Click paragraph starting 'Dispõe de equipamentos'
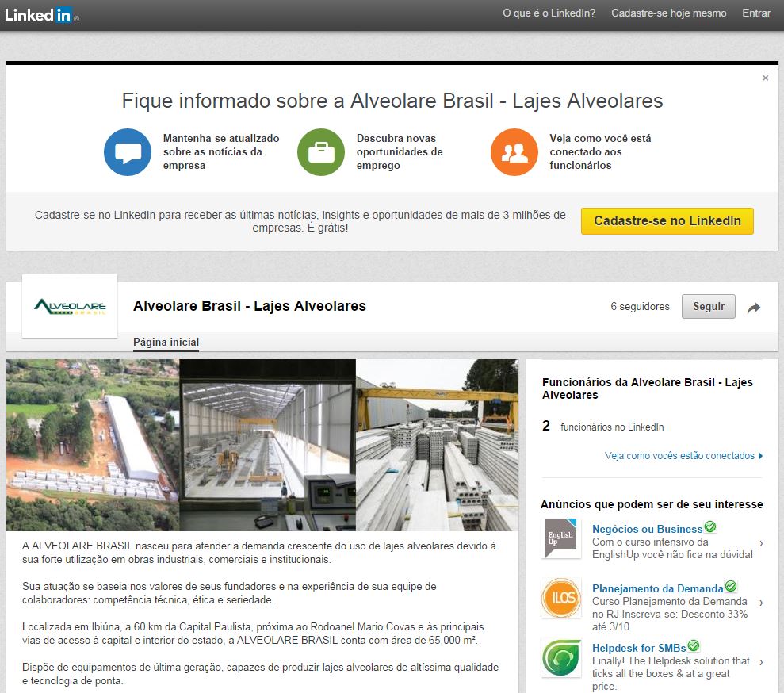The width and height of the screenshot is (784, 693). pyautogui.click(x=260, y=674)
